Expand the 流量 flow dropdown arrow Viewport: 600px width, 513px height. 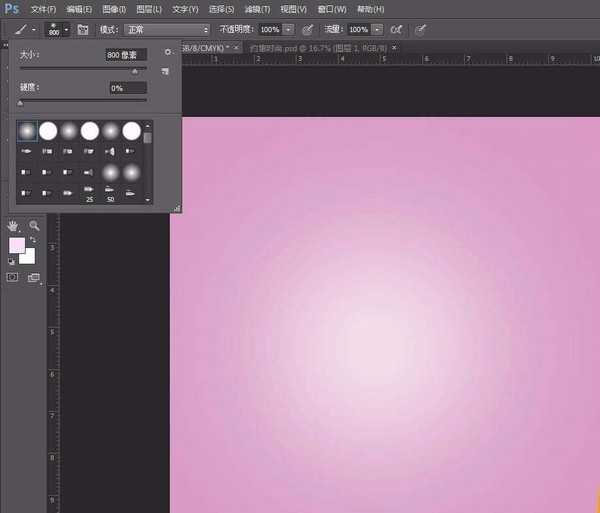coord(379,30)
